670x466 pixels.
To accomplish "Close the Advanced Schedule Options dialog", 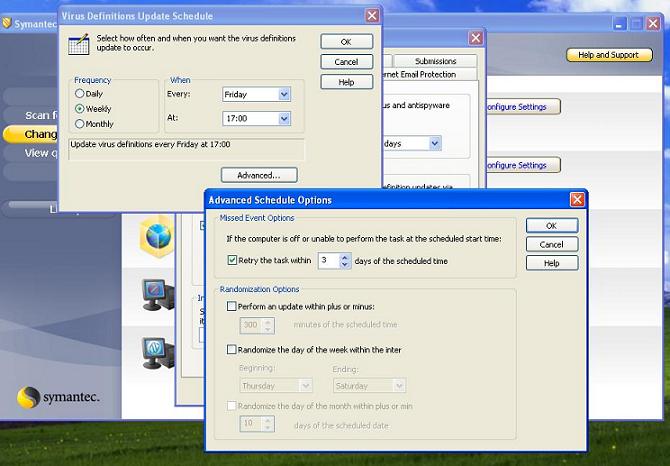I will [x=577, y=199].
